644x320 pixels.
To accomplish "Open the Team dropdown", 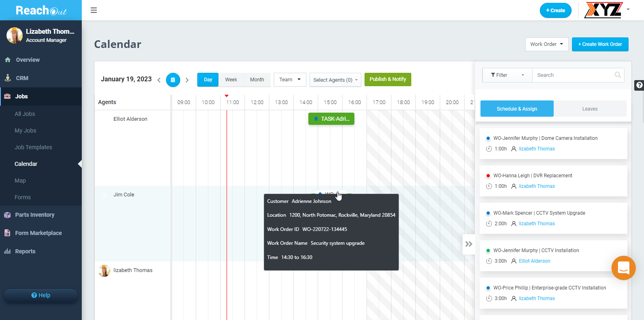I will point(290,80).
